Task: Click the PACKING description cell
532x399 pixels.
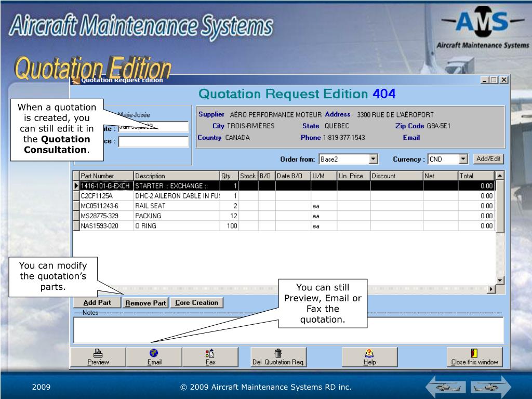Action: click(177, 216)
